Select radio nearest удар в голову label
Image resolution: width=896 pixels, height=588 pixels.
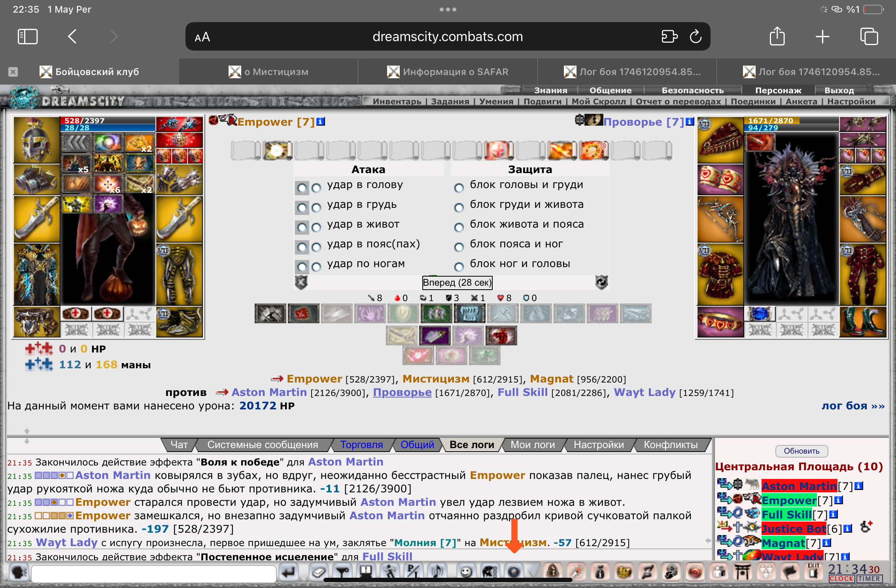click(x=316, y=188)
